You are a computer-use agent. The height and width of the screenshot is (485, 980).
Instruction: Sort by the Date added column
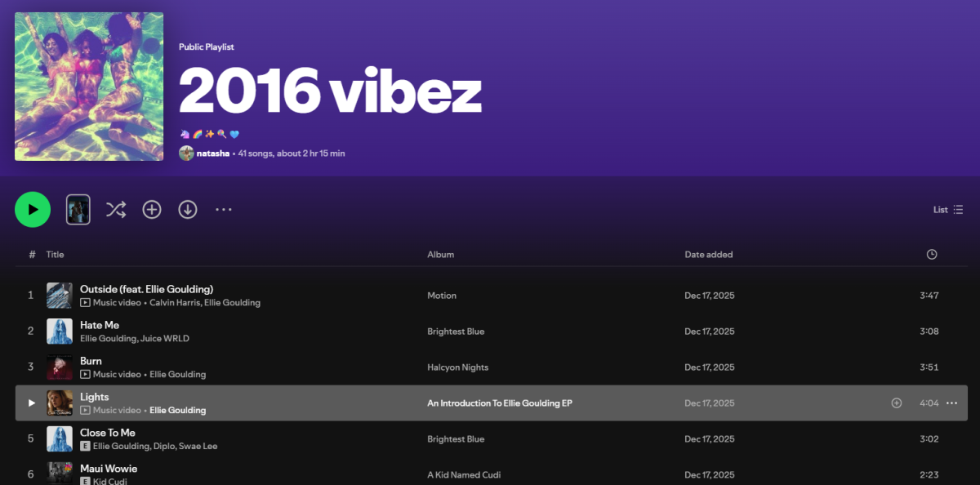[709, 255]
